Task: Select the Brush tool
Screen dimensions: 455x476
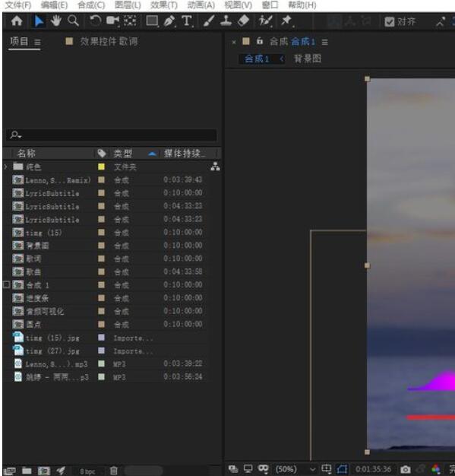Action: click(209, 21)
